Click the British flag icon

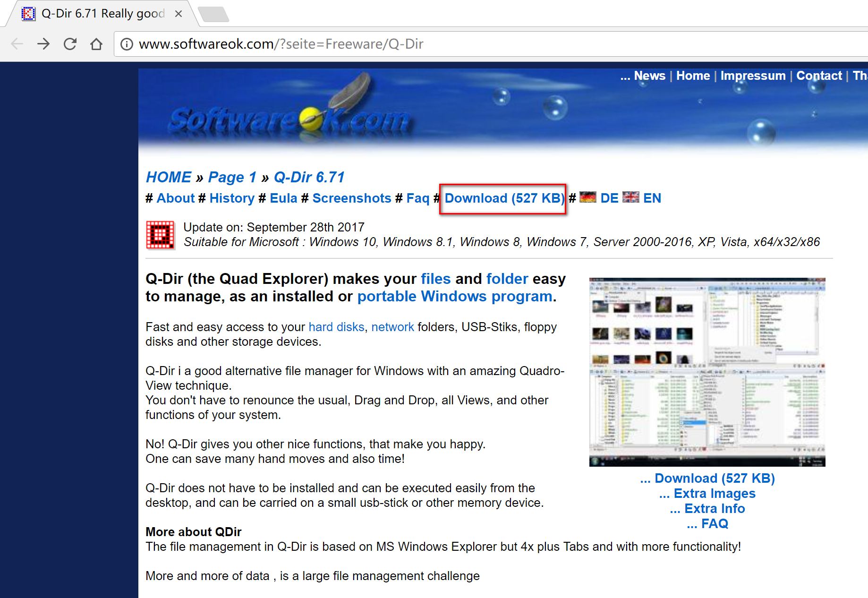coord(631,197)
